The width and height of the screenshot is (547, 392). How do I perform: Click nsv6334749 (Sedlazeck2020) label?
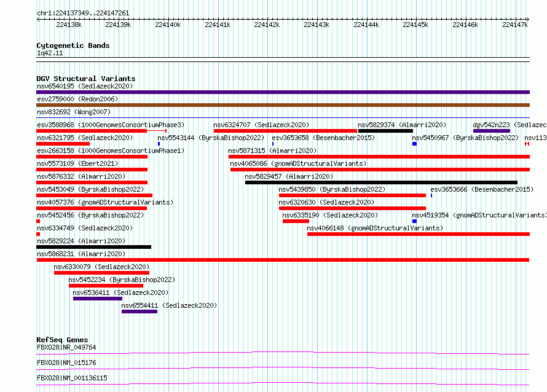pos(85,228)
